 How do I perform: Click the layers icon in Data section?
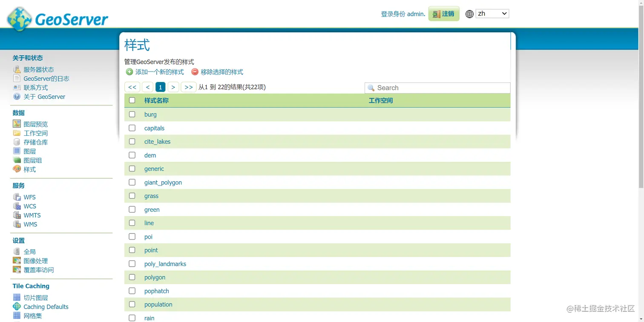coord(17,151)
